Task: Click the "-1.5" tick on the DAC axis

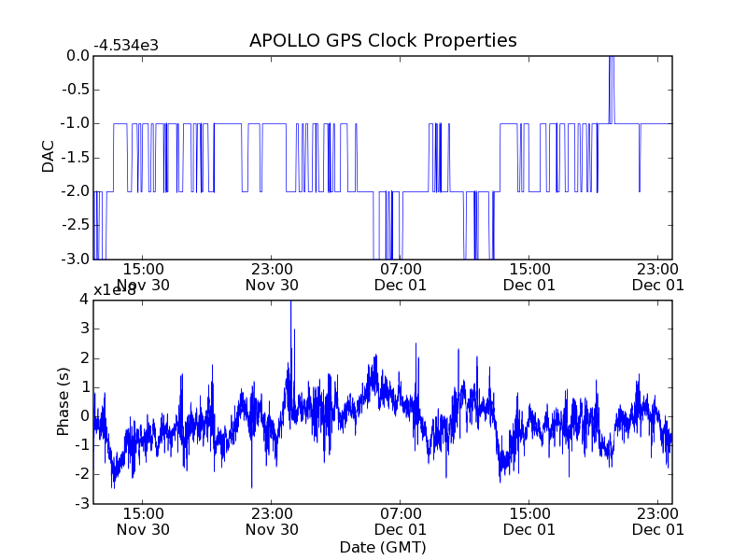Action: click(76, 158)
